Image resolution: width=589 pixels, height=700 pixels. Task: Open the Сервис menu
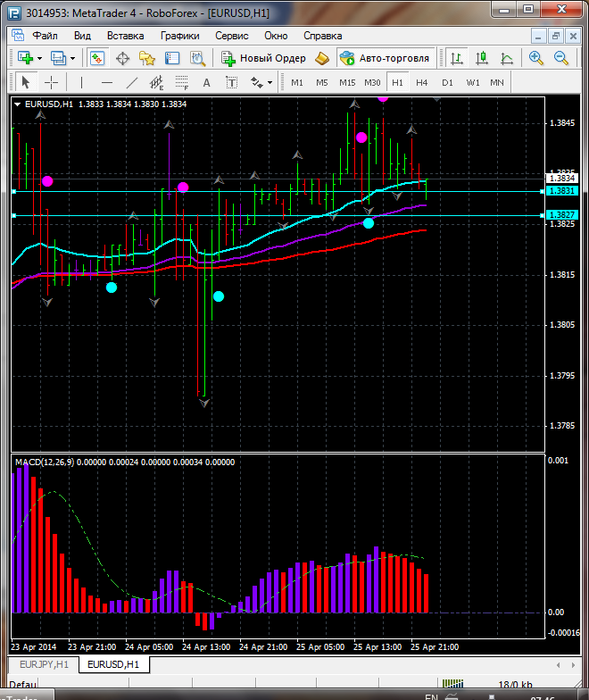[232, 36]
